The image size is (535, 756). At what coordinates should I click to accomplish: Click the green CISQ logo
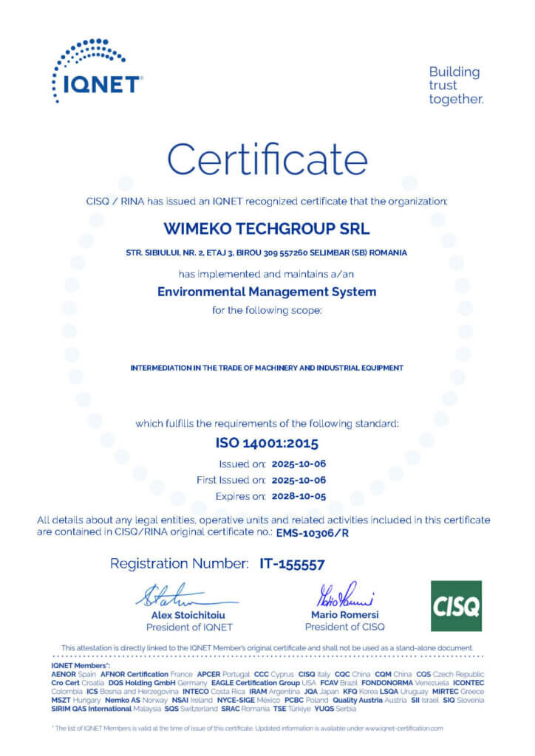(x=456, y=605)
